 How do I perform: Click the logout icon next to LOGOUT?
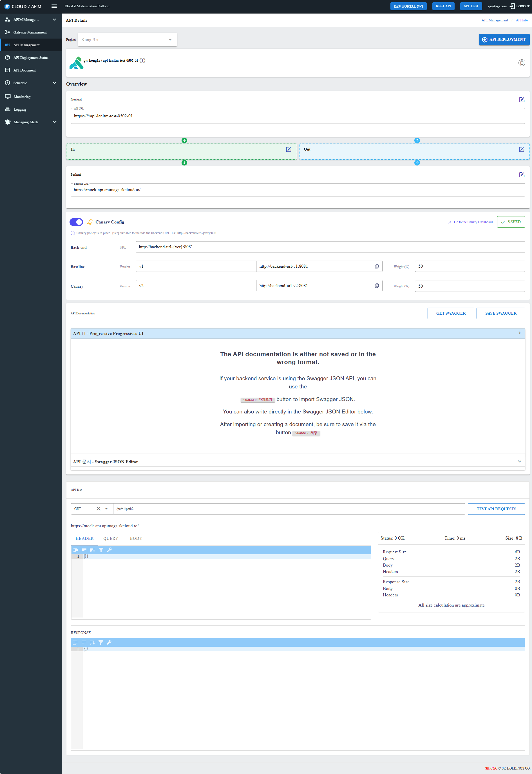(x=512, y=6)
